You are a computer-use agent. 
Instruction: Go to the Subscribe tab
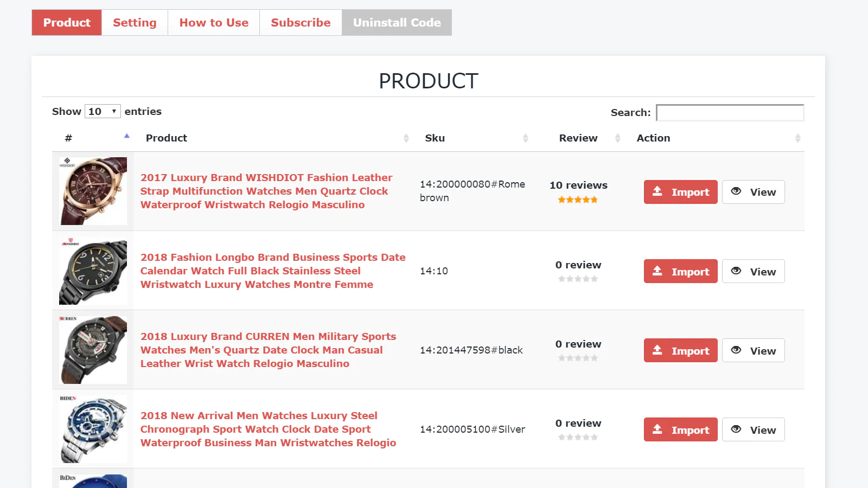click(x=301, y=22)
